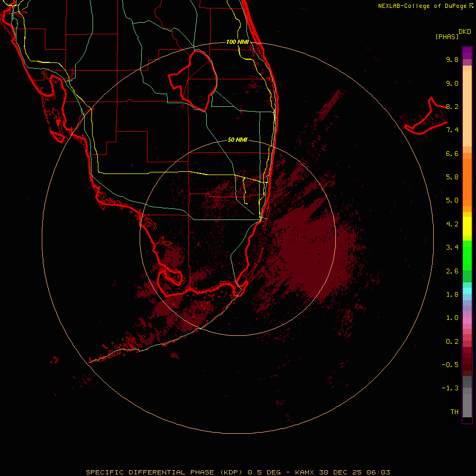
Task: Click the -0.5 scale value
Action: (450, 365)
